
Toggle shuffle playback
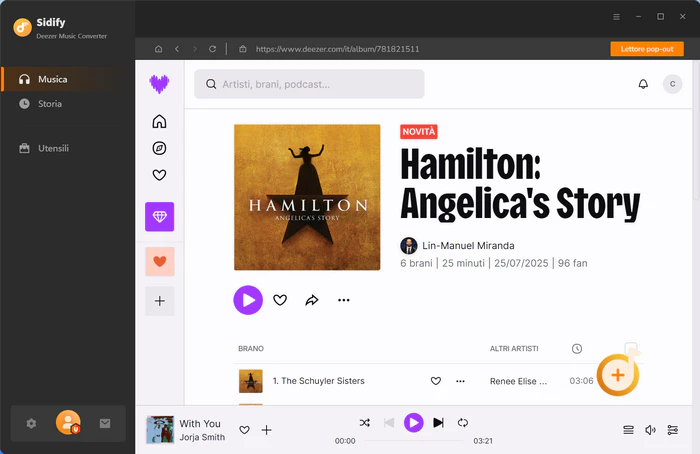(x=365, y=422)
